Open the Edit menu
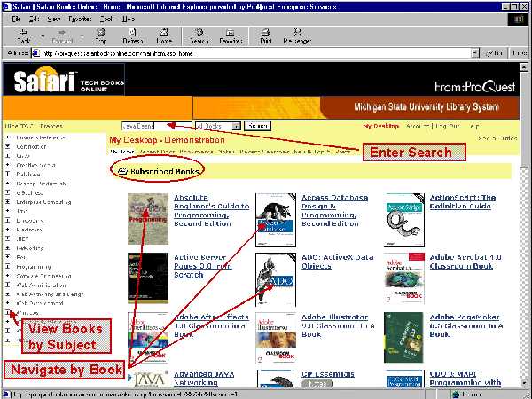The width and height of the screenshot is (532, 399). 34,19
